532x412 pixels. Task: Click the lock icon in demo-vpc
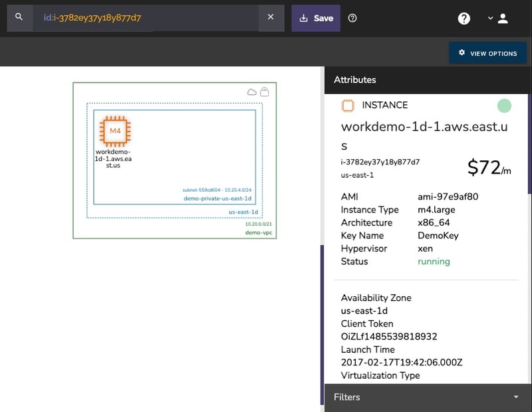(x=265, y=92)
